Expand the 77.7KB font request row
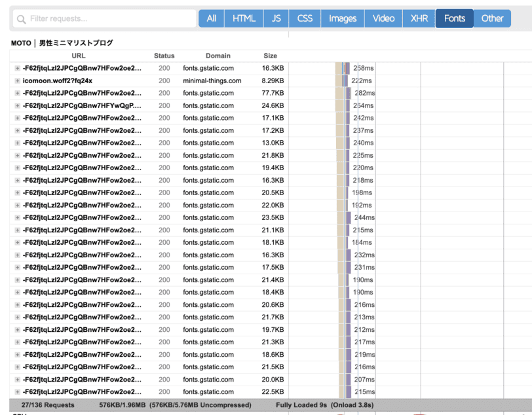Image resolution: width=532 pixels, height=415 pixels. pyautogui.click(x=18, y=94)
